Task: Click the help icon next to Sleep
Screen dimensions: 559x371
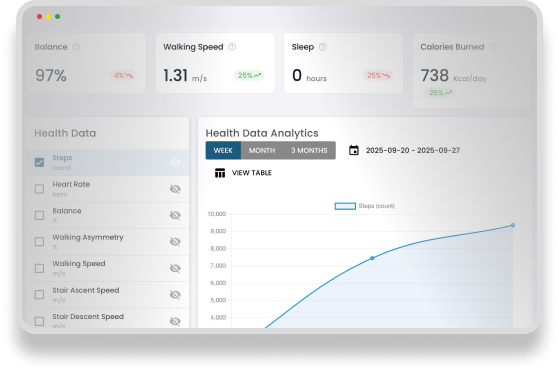Action: click(323, 47)
